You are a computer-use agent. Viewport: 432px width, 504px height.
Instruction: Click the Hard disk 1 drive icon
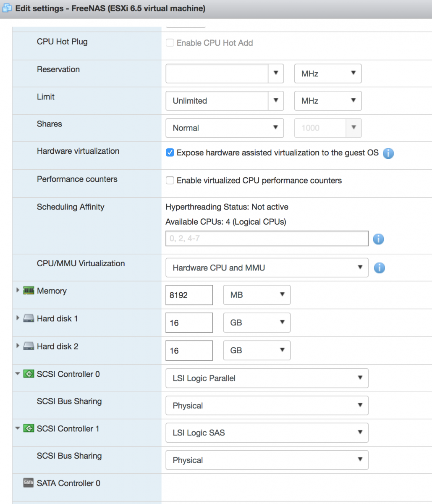[29, 318]
